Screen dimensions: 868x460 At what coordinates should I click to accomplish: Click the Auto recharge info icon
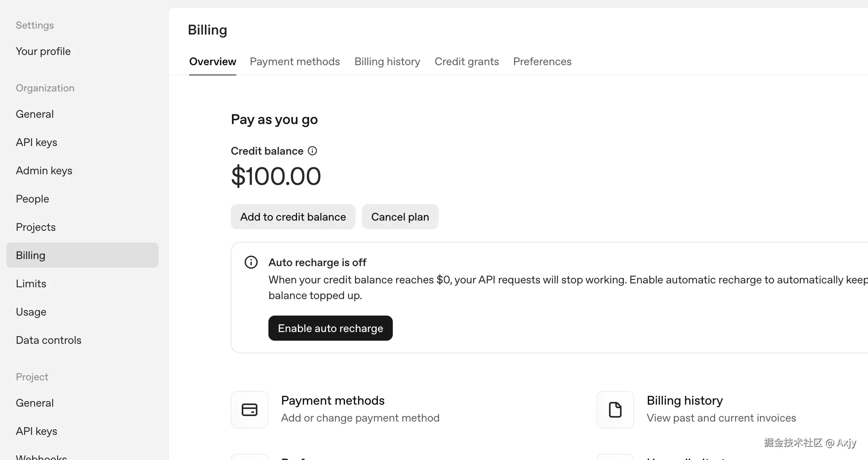pos(251,262)
